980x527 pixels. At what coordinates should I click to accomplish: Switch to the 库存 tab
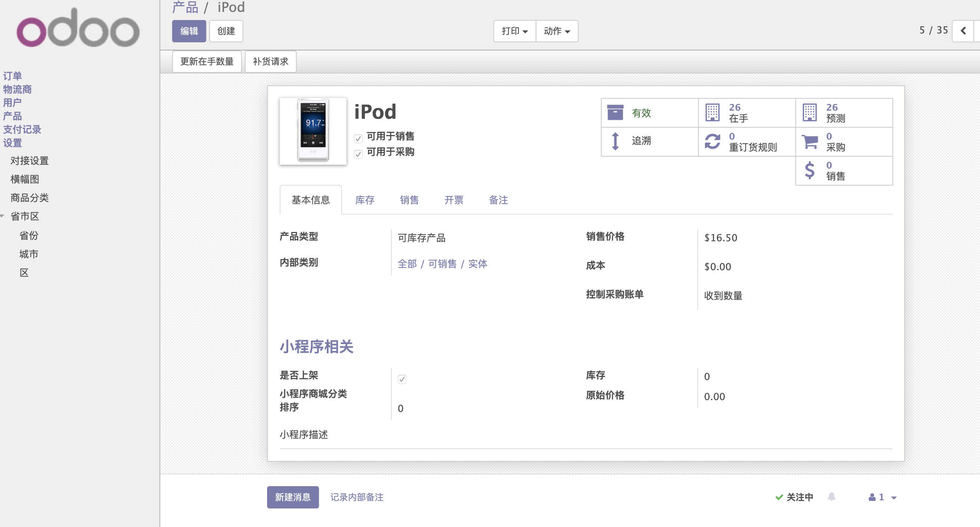click(x=365, y=200)
